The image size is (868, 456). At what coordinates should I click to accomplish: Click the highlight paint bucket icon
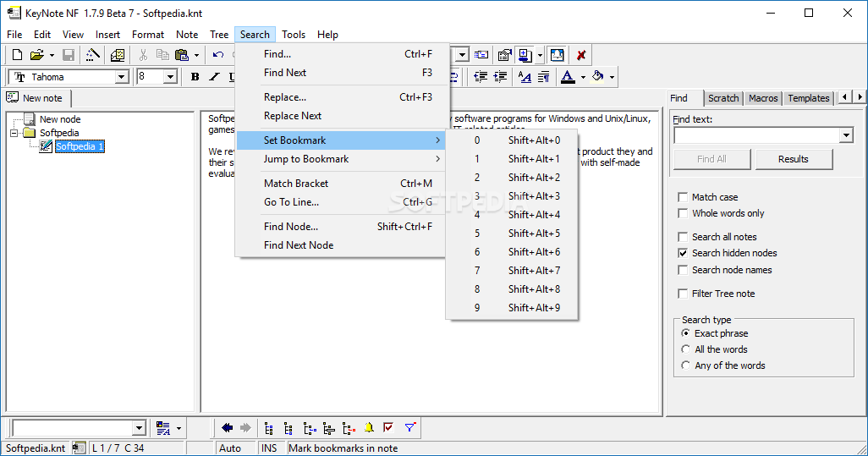click(x=597, y=77)
